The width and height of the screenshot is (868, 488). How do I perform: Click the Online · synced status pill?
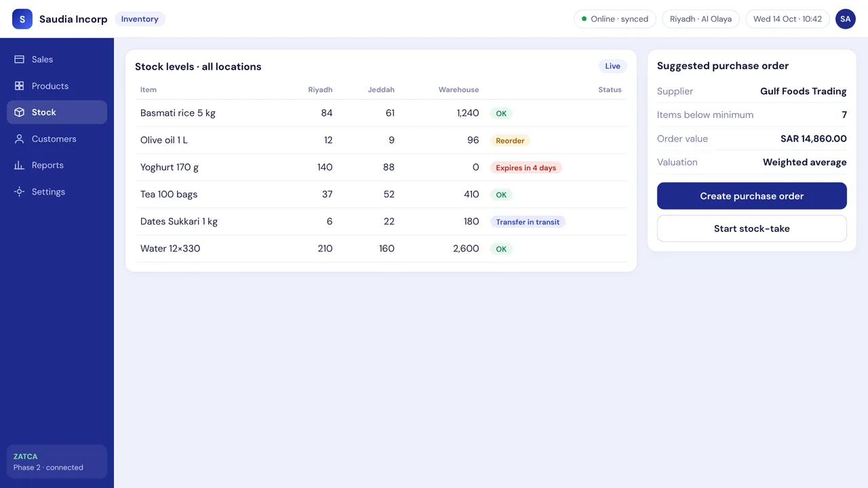tap(615, 19)
